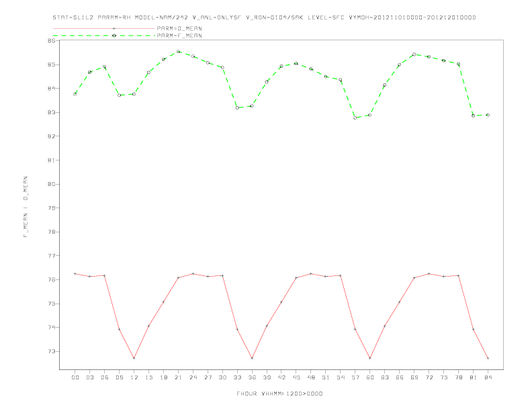The height and width of the screenshot is (411, 532).
Task: Click the x-axis tick label 30
Action: (x=222, y=377)
